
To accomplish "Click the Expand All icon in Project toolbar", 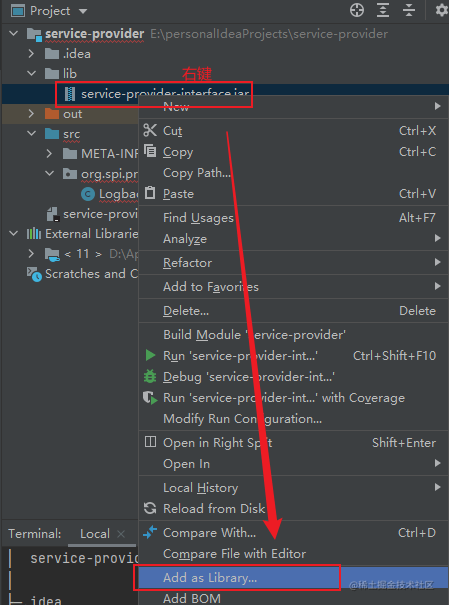I will [383, 10].
